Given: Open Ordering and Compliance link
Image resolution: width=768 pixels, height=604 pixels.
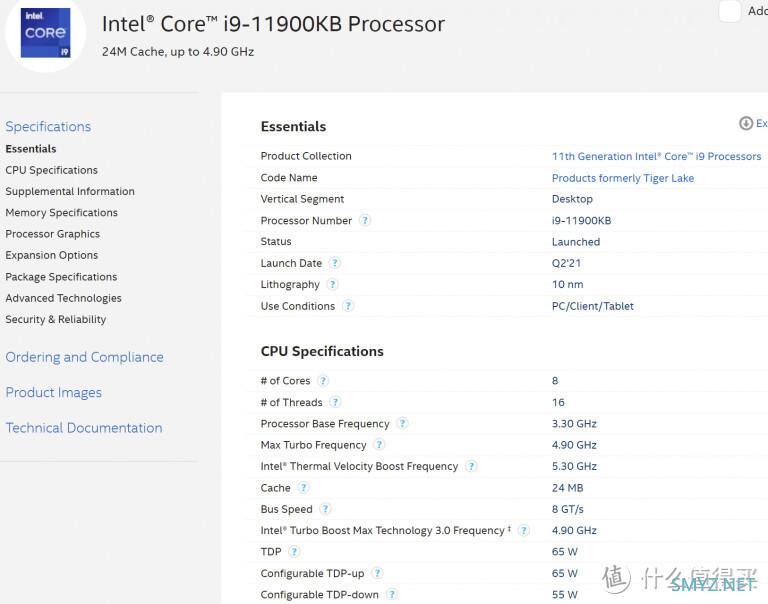Looking at the screenshot, I should (x=84, y=357).
